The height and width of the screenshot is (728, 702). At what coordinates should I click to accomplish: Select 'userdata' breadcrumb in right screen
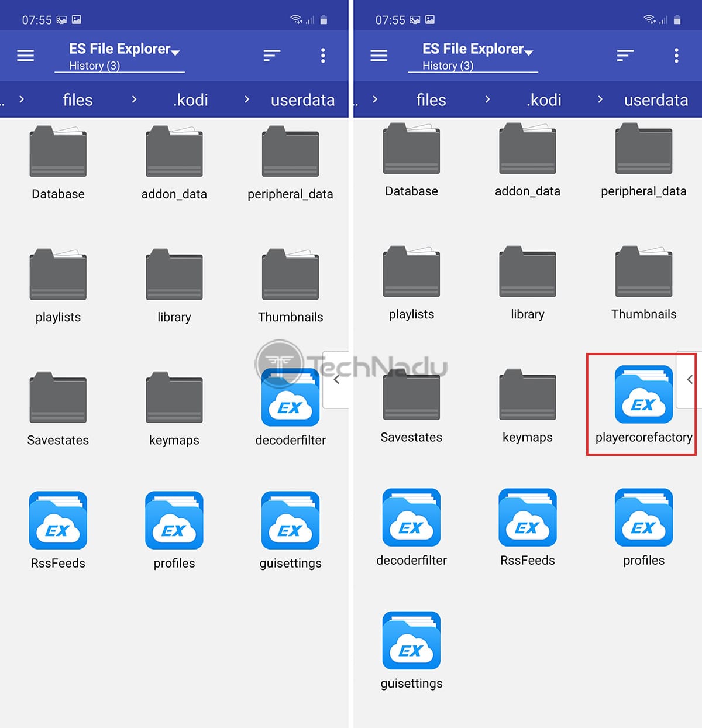point(656,100)
